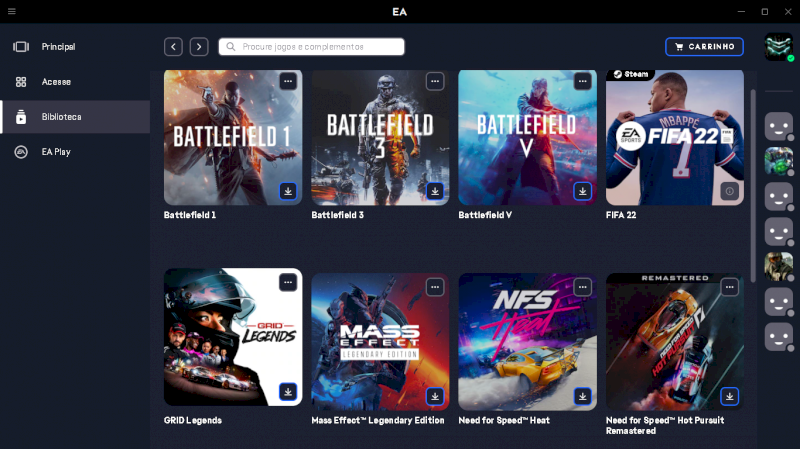The image size is (800, 449).
Task: Select Biblioteca in the sidebar
Action: (76, 117)
